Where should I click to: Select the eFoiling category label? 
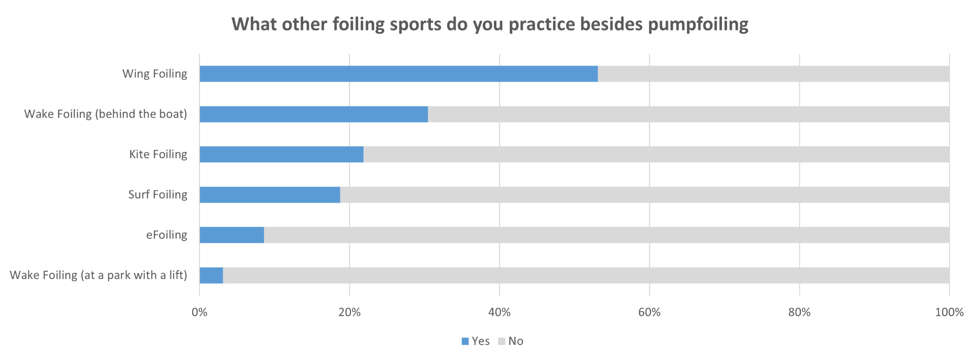click(167, 235)
